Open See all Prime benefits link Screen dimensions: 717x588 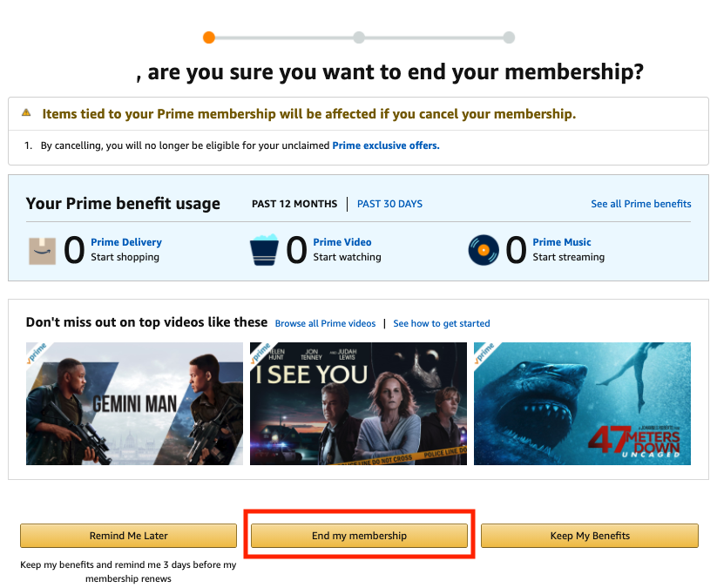640,204
